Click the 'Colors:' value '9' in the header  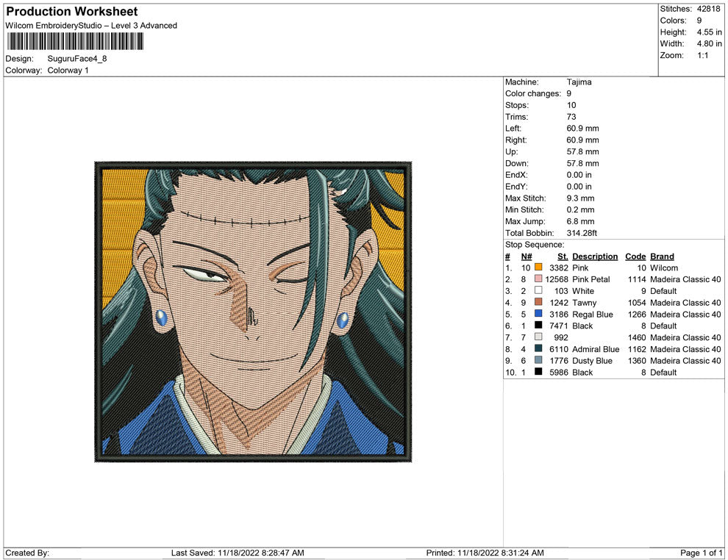point(699,21)
